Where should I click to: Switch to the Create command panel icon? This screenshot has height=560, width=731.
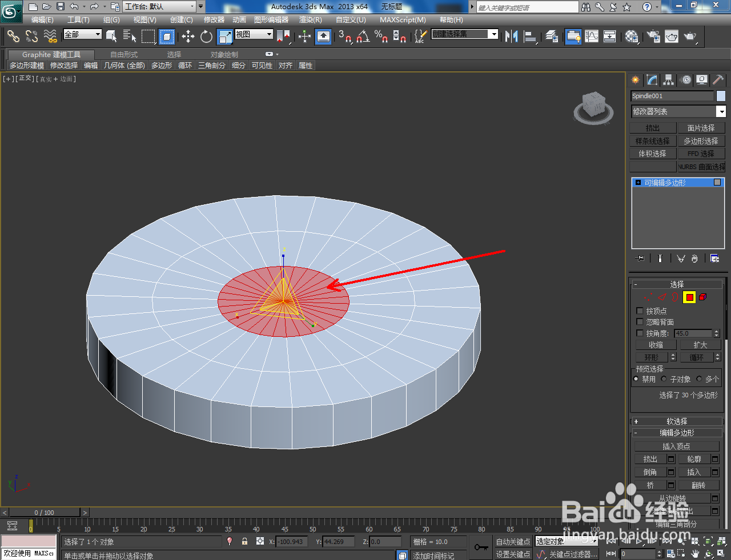pyautogui.click(x=635, y=80)
